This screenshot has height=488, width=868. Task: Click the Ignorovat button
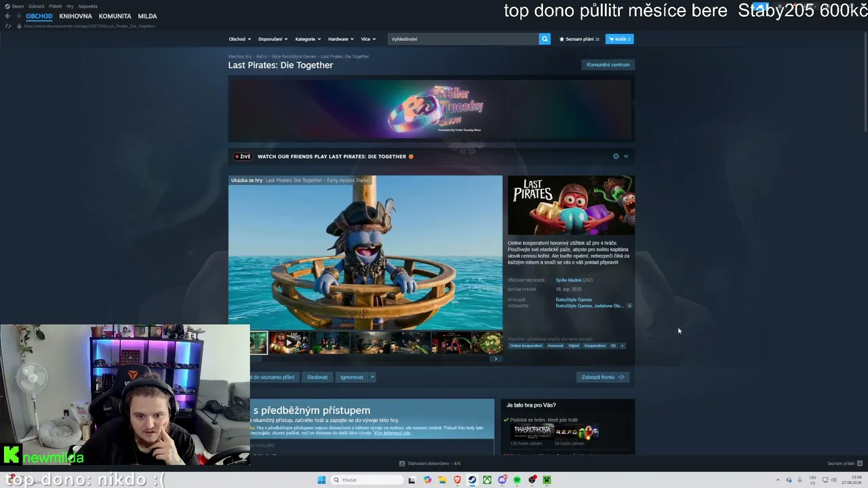(352, 377)
